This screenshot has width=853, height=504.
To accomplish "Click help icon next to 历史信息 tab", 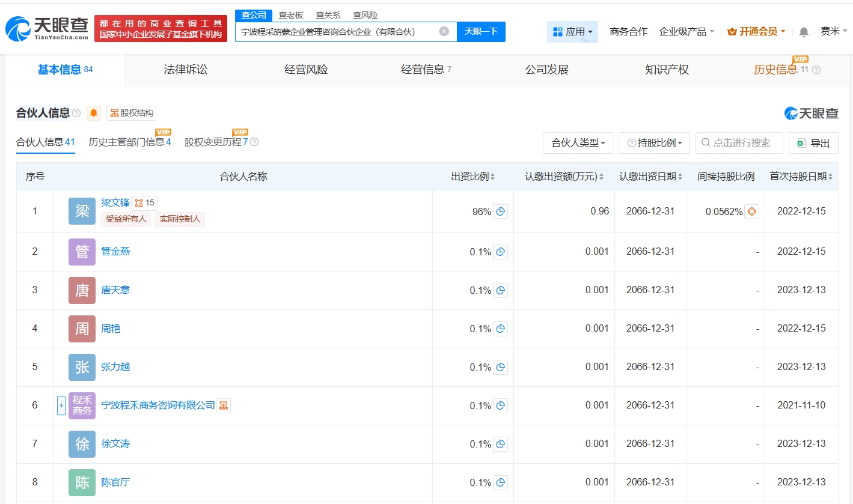I will click(x=816, y=70).
